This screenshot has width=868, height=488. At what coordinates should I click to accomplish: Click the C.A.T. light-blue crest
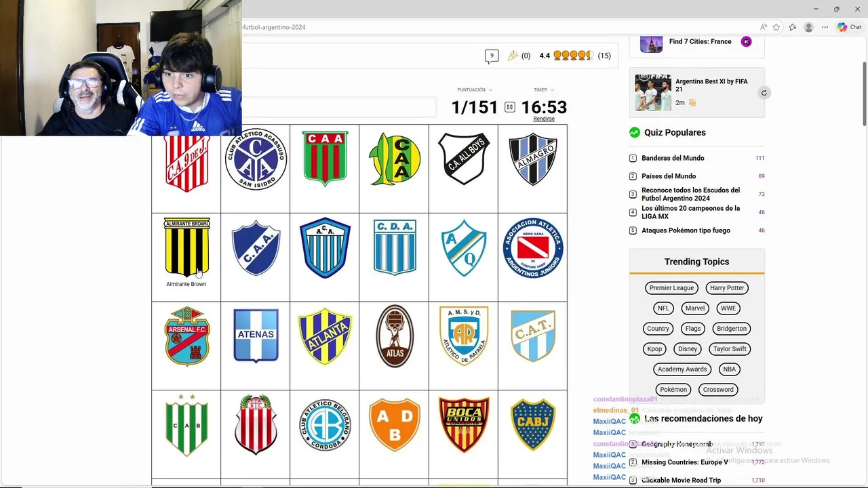(533, 335)
